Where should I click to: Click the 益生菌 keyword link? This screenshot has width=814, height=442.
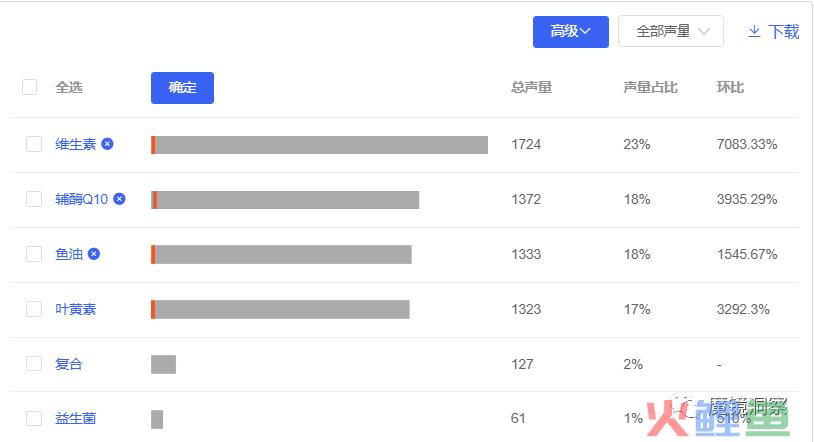[x=76, y=418]
